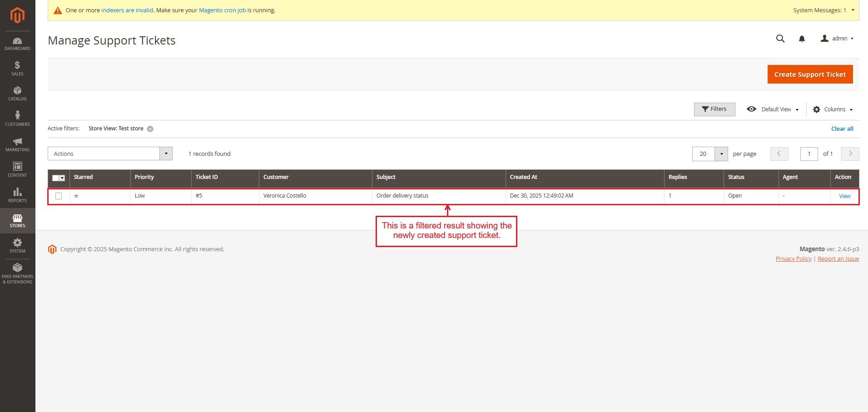The height and width of the screenshot is (412, 868).
Task: Star ticket #5
Action: (x=76, y=196)
